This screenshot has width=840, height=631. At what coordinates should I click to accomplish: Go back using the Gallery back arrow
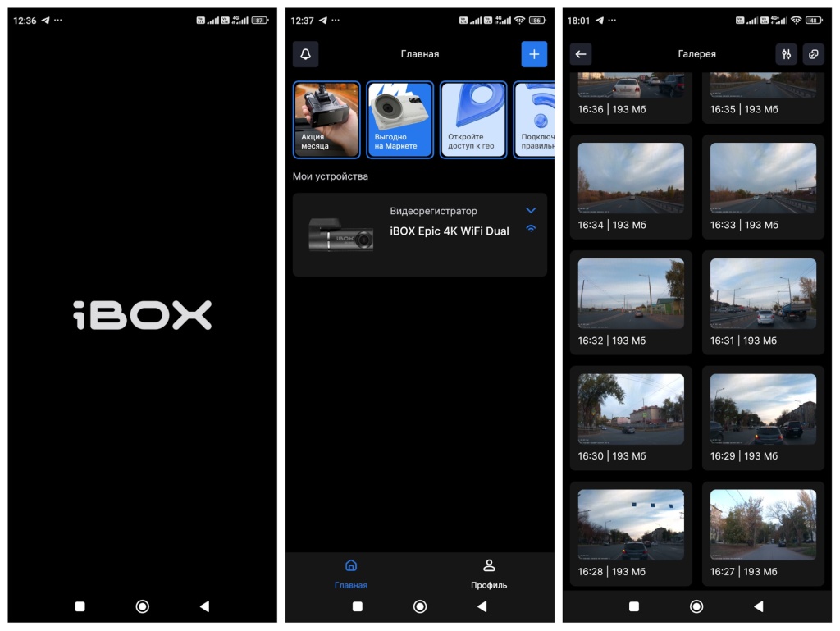pos(581,54)
